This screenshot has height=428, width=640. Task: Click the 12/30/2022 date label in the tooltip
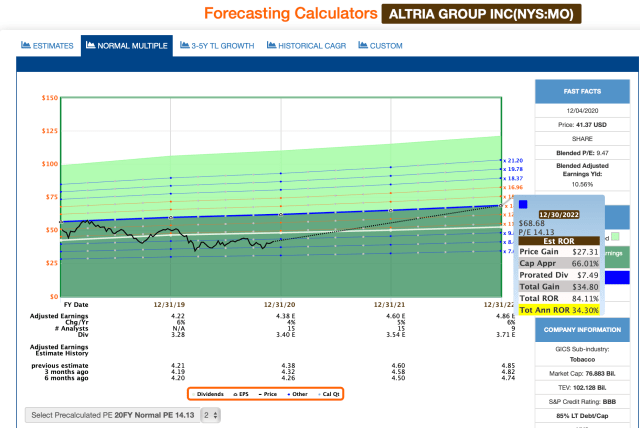tap(559, 215)
